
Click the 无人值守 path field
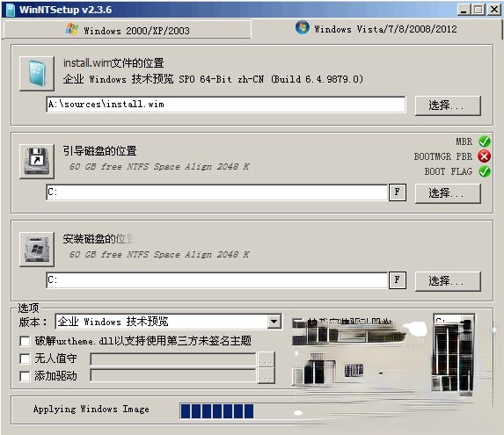(173, 359)
